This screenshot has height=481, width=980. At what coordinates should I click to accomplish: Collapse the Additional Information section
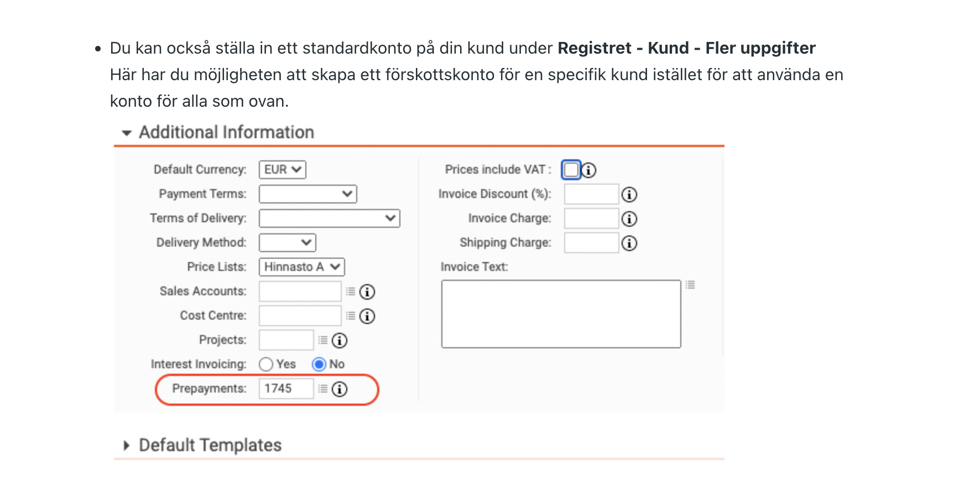point(127,133)
